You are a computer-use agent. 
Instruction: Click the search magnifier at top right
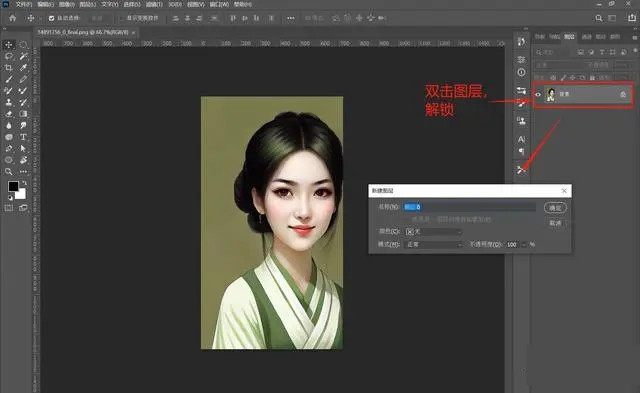tap(599, 18)
